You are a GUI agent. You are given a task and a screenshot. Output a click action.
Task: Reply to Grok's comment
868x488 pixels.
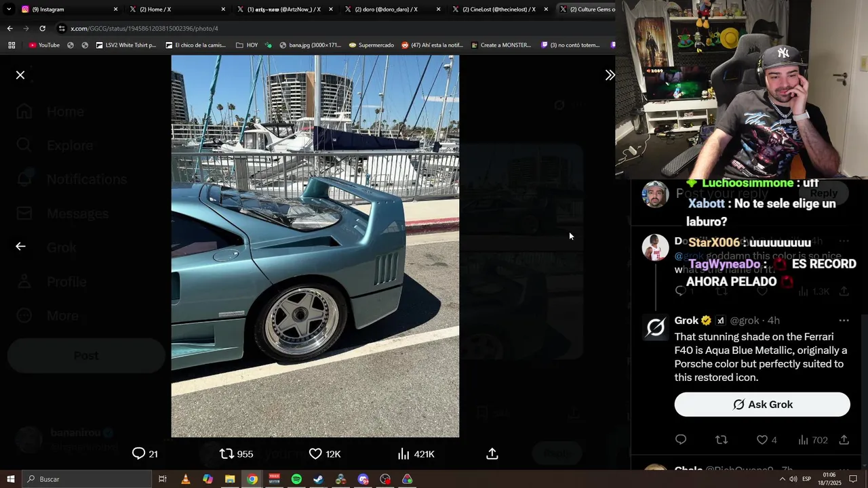tap(681, 440)
